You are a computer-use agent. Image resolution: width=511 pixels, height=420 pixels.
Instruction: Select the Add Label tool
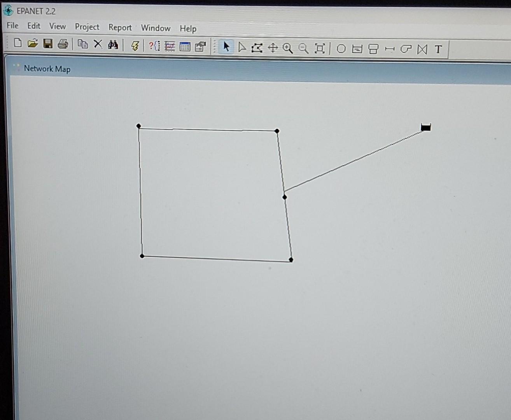click(438, 50)
